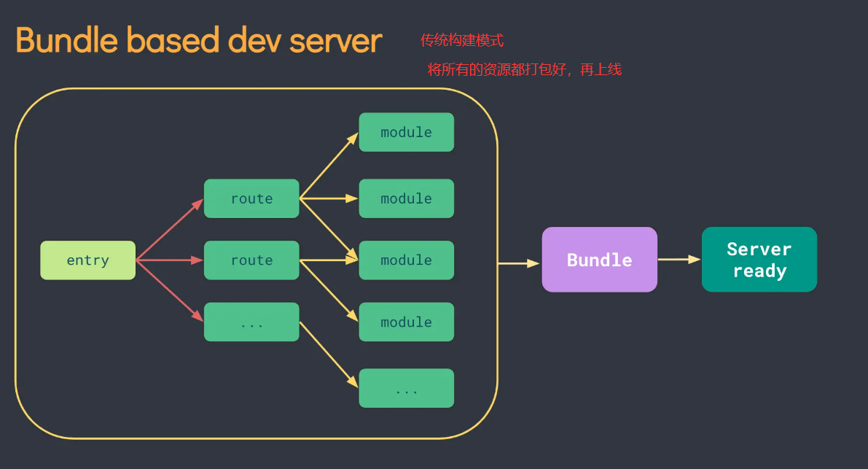Select the fourth module box from top
Screen dimensions: 868x469
click(406, 322)
